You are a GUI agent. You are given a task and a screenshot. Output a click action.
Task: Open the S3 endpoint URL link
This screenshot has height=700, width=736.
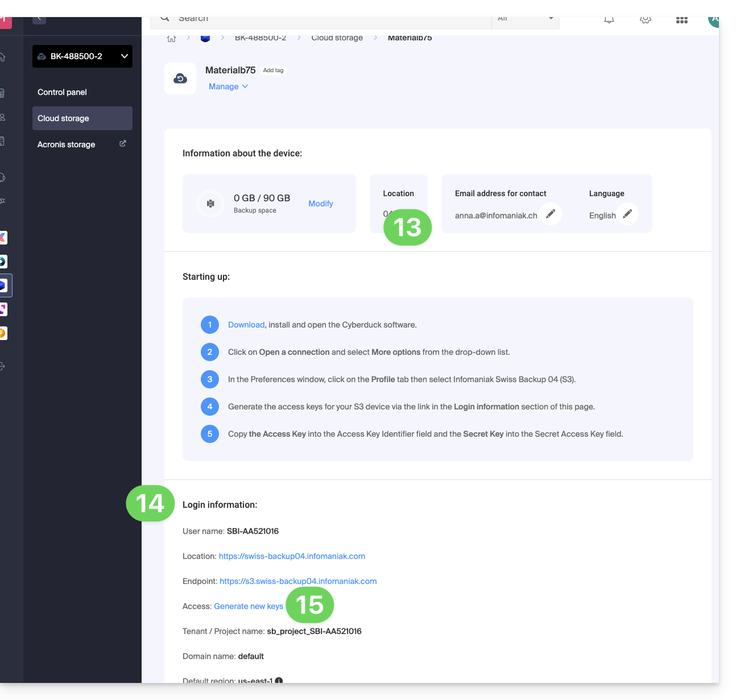(298, 581)
